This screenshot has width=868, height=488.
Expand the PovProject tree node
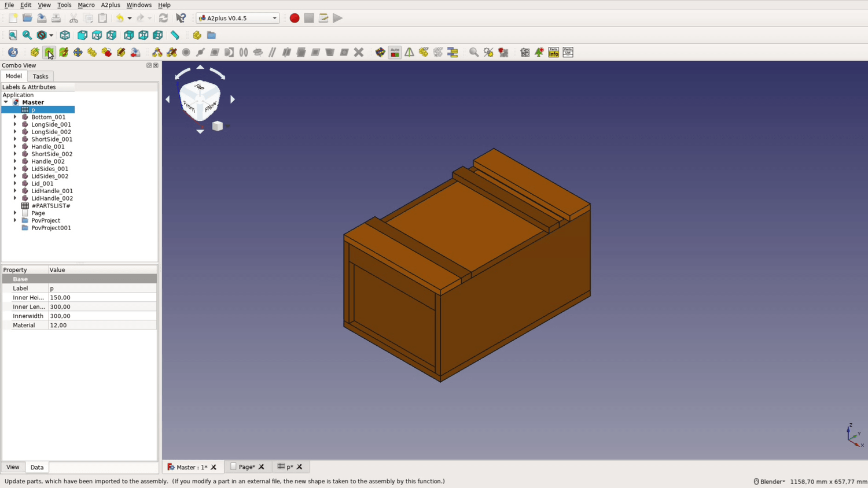pos(15,220)
